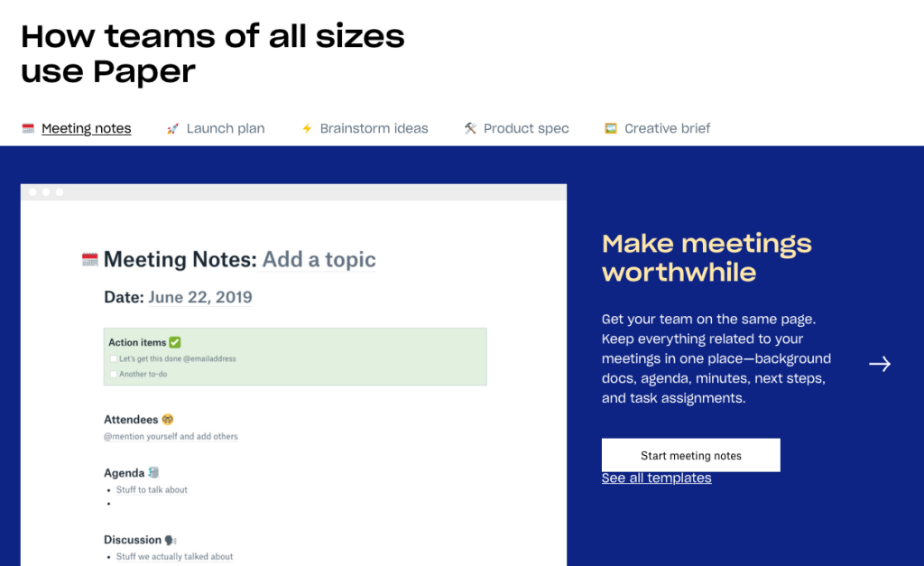Click the green checkmark next to Action items
924x566 pixels.
pyautogui.click(x=175, y=342)
